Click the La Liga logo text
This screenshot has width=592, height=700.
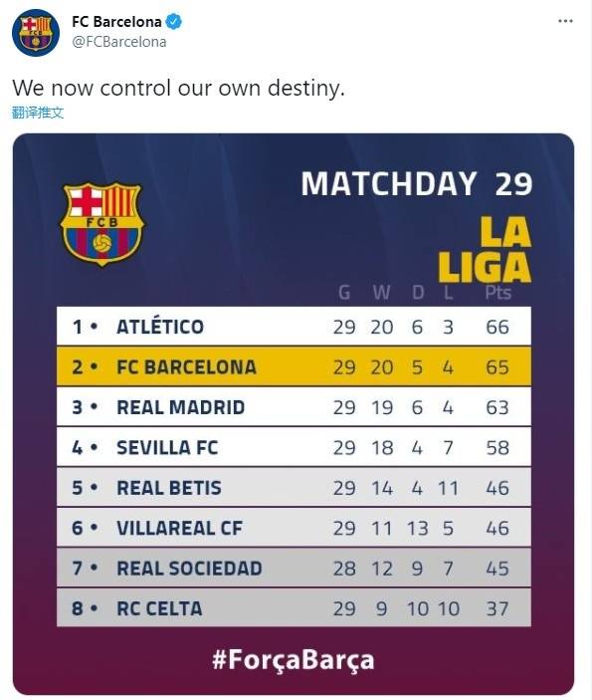(485, 250)
